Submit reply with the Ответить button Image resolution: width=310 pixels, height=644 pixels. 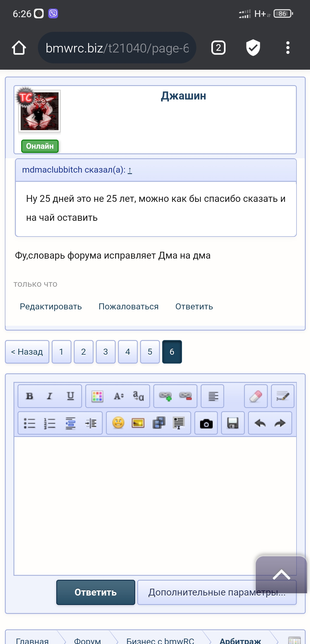(96, 592)
